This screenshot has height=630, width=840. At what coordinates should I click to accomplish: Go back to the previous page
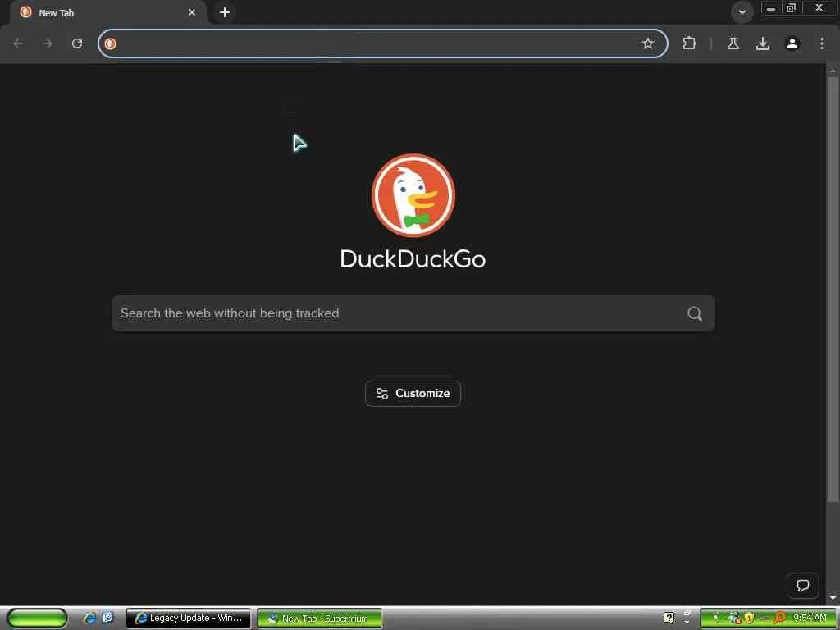click(x=18, y=44)
